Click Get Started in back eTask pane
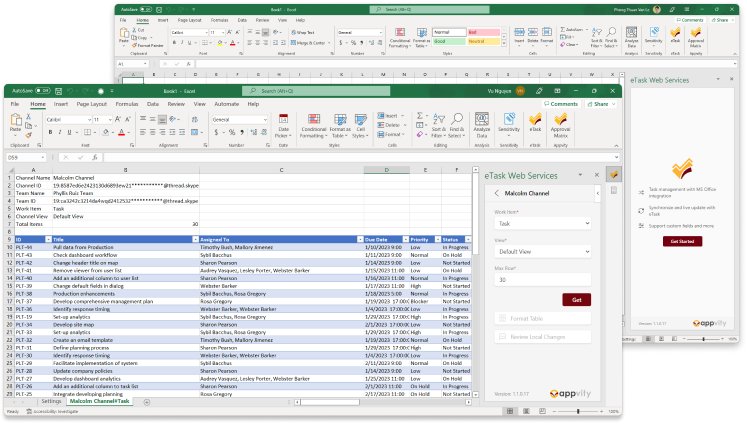The height and width of the screenshot is (424, 747). (x=682, y=242)
